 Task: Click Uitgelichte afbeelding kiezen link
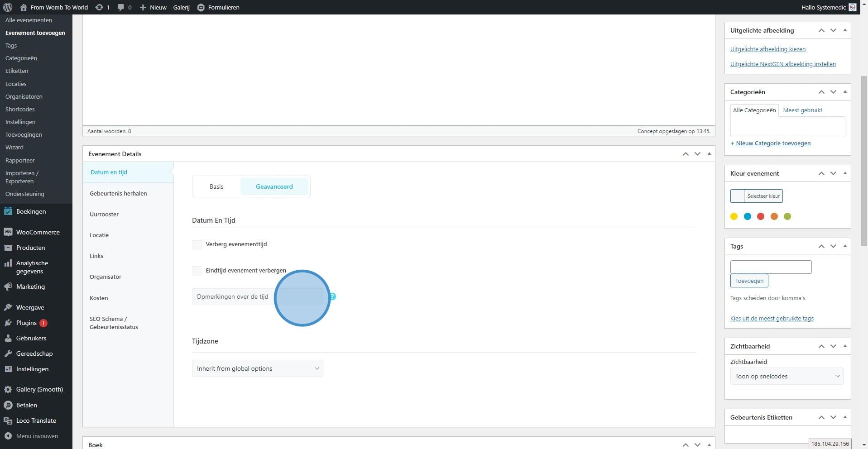click(768, 49)
